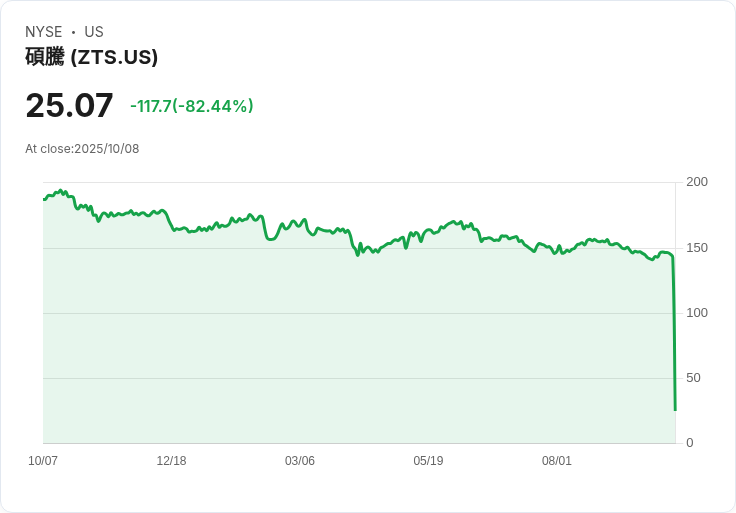This screenshot has width=736, height=513.
Task: Open the 碩騰 (ZTS.US) stock title
Action: pyautogui.click(x=91, y=57)
